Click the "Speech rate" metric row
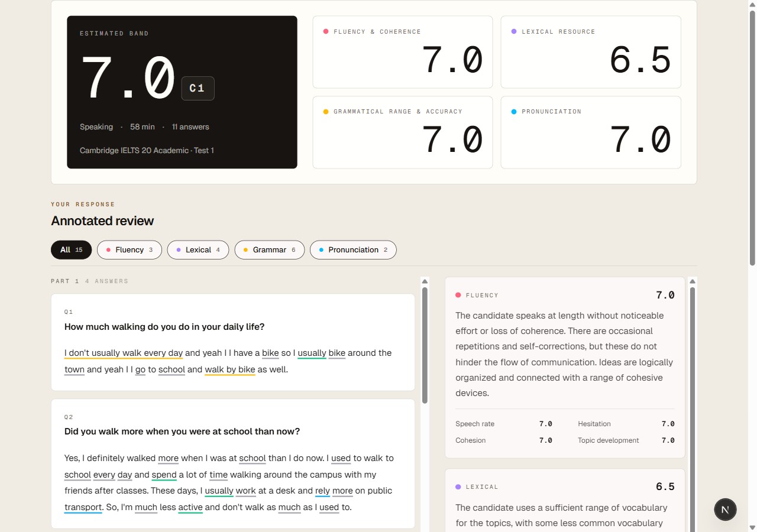This screenshot has height=532, width=757. (504, 424)
